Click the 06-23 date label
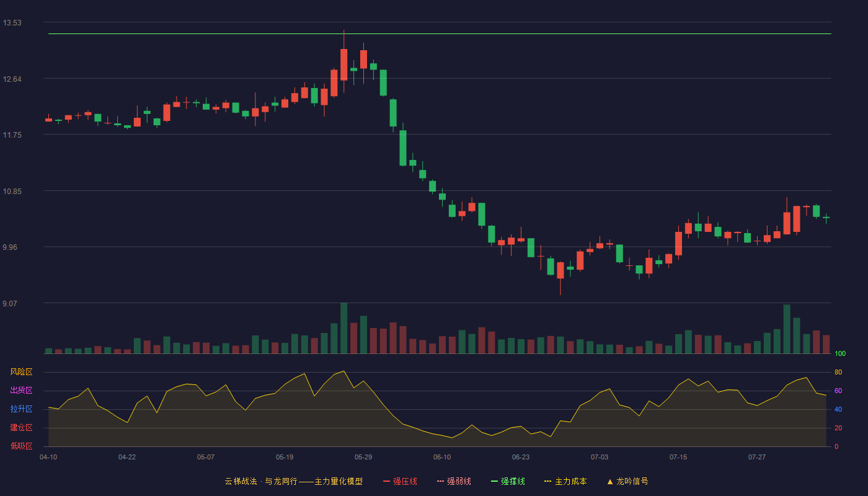The width and height of the screenshot is (868, 496). [521, 457]
